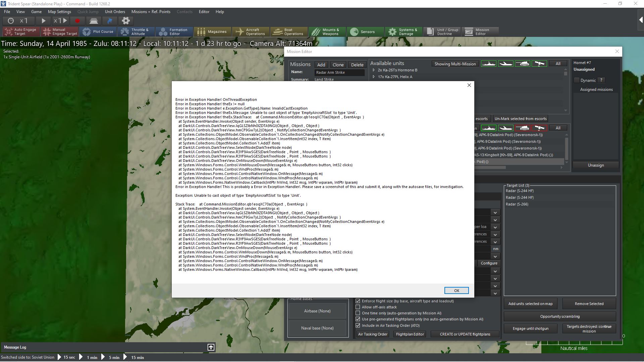Open the dropdown beside the nm field
Viewport: 644px width, 362px height.
click(x=495, y=256)
